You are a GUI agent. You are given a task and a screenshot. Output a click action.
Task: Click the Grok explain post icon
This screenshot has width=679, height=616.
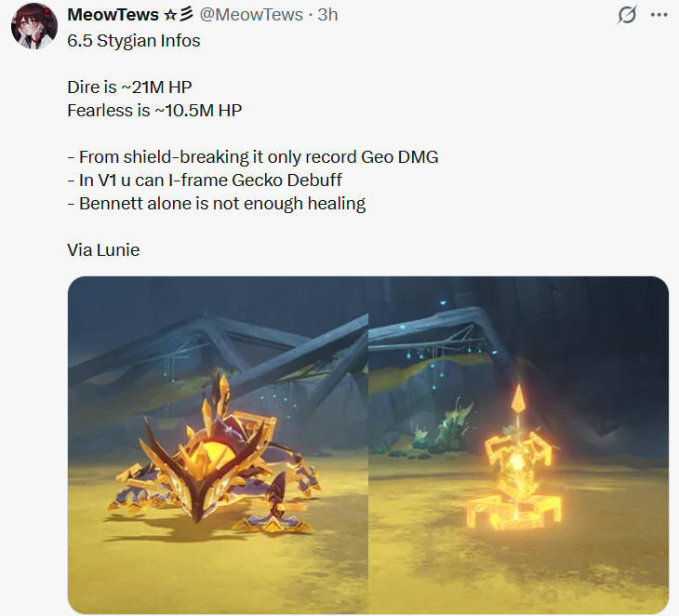[x=627, y=15]
